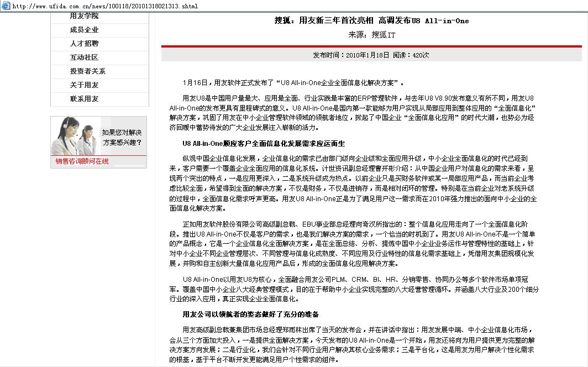This screenshot has width=588, height=367.
Task: Visit 互动社区 from sidebar
Action: pyautogui.click(x=84, y=57)
